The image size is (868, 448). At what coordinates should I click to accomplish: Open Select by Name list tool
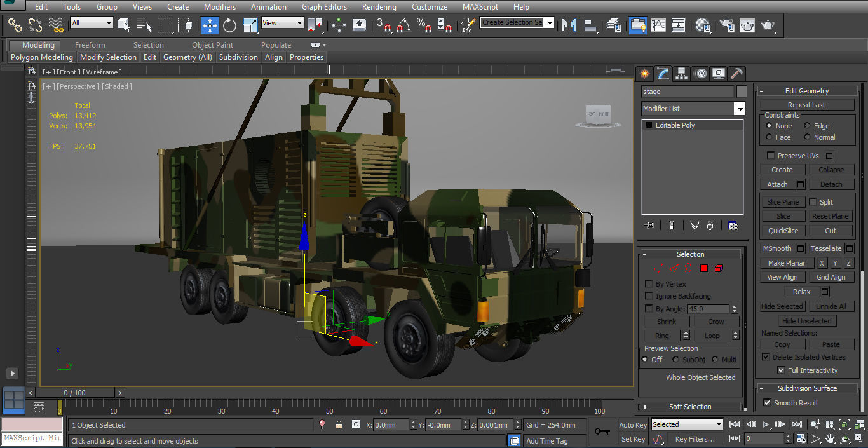pos(144,25)
